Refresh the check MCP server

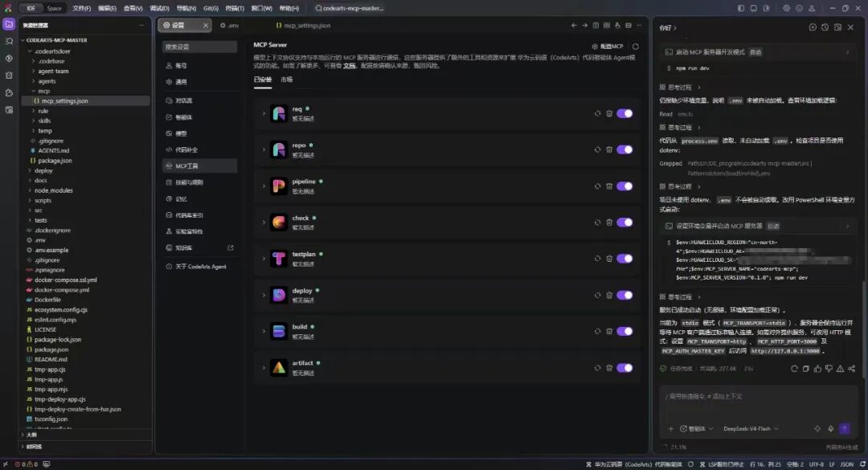click(x=597, y=223)
